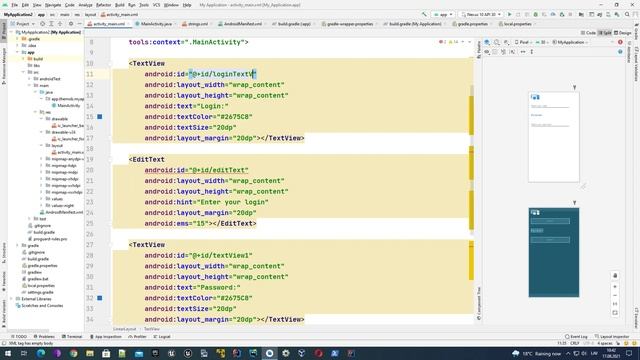Open the Windows Start menu
Image resolution: width=640 pixels, height=360 pixels.
pyautogui.click(x=8, y=353)
